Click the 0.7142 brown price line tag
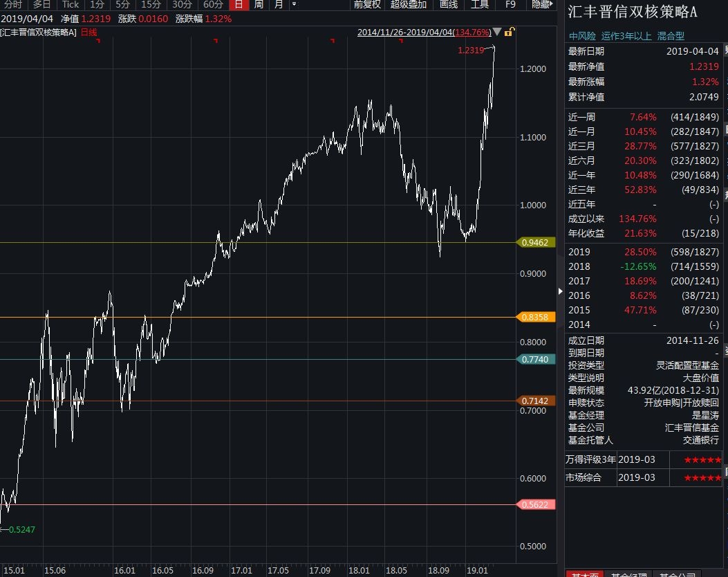Image resolution: width=728 pixels, height=577 pixels. 536,401
